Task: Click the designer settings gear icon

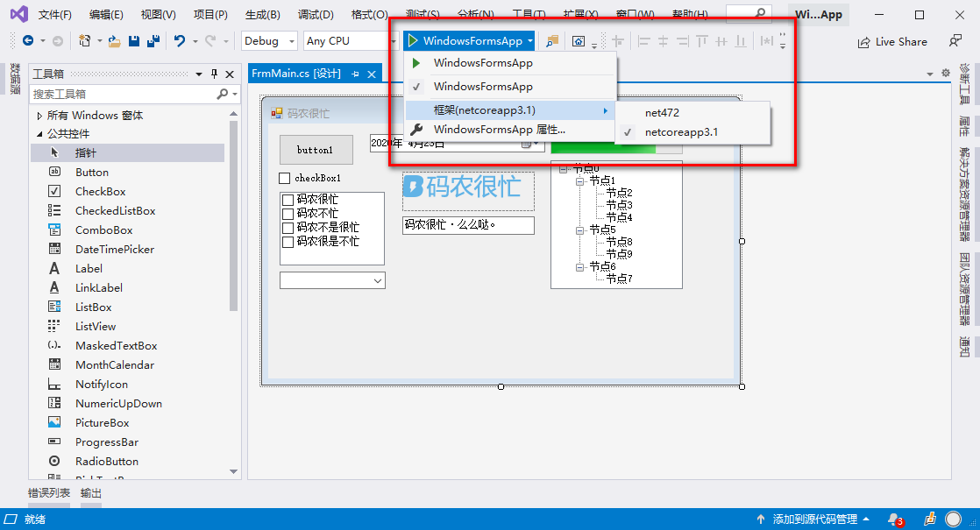Action: pos(946,73)
